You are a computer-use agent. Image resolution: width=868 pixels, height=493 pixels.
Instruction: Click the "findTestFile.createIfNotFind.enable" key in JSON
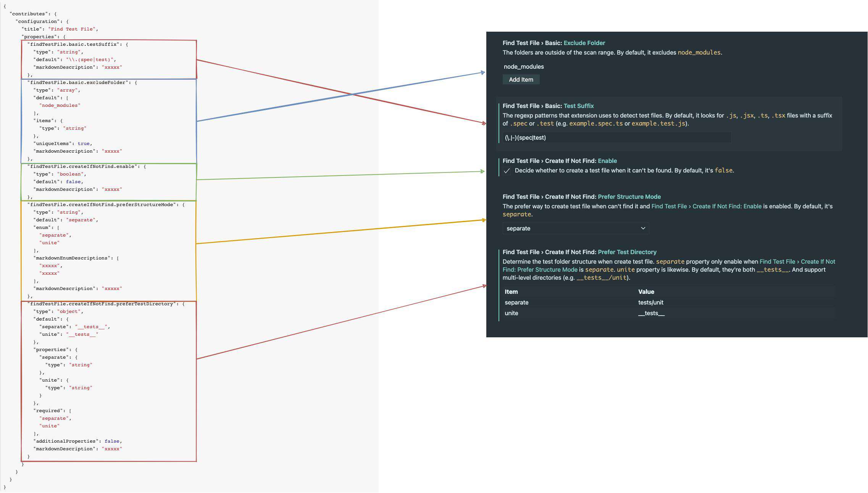click(82, 166)
